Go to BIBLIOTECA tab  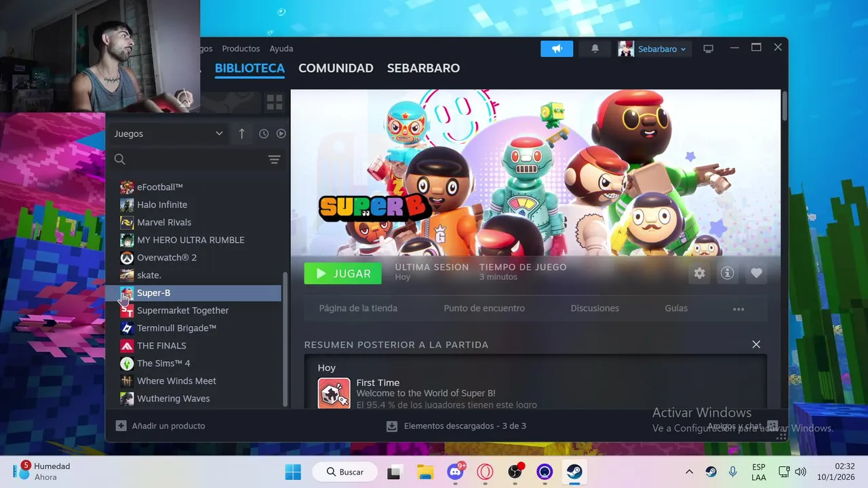click(x=250, y=68)
